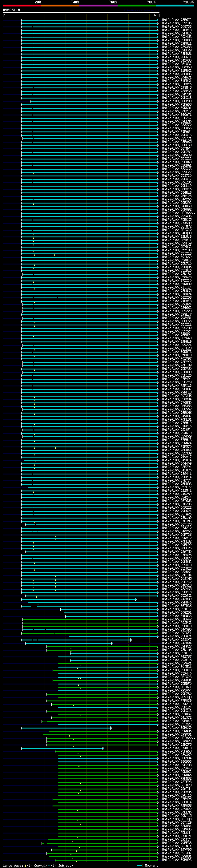Select the short cyan bar for UniRef100_C7J0T3
This screenshot has height=868, width=197.
pos(62,748)
